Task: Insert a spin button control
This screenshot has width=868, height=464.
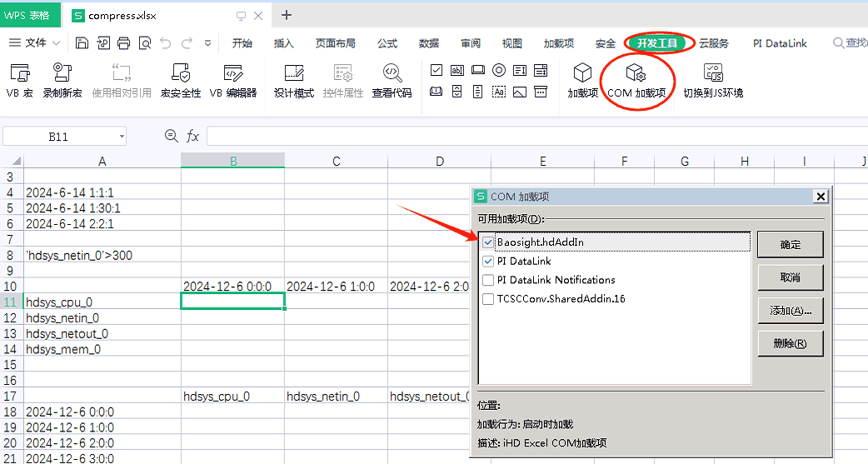Action: coord(457,92)
